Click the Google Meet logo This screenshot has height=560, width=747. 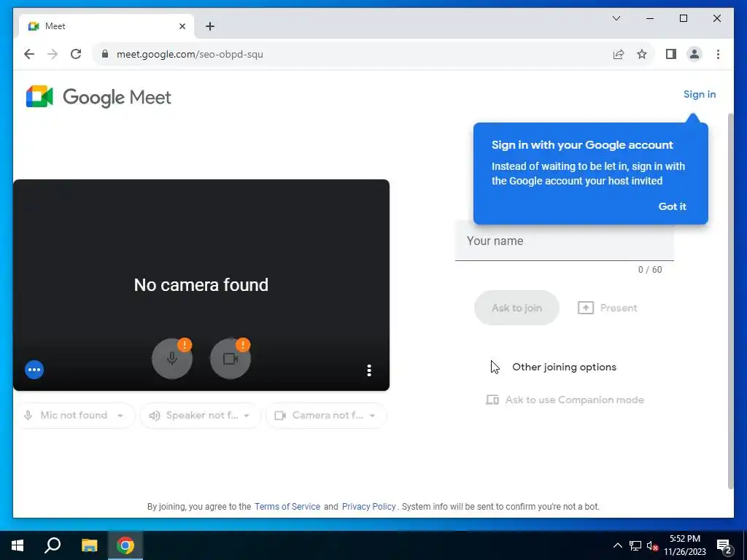click(98, 97)
